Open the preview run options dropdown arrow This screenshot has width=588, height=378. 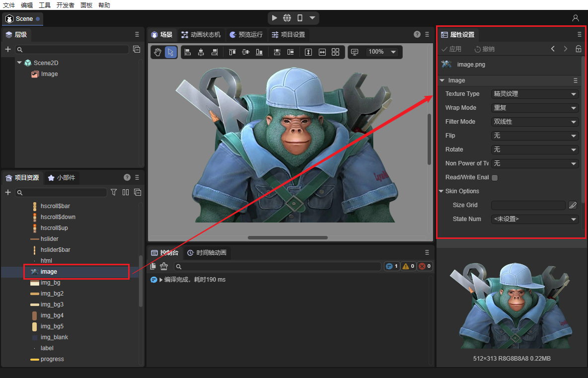(312, 18)
